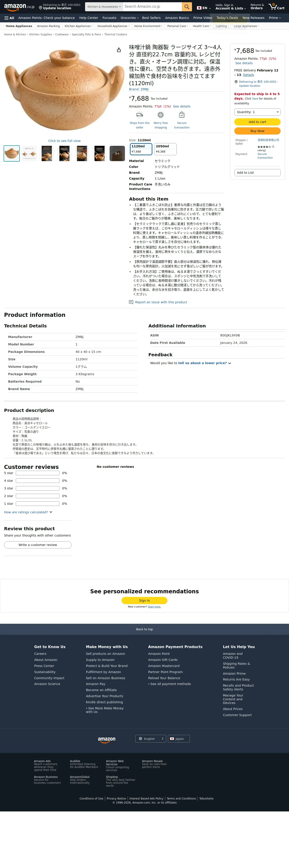Screen dimensions: 289x868
Task: Click the Report an issue icon
Action: click(x=131, y=302)
